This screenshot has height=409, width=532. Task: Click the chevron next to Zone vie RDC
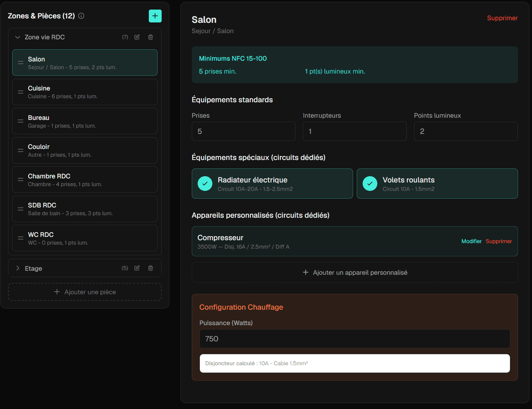17,37
